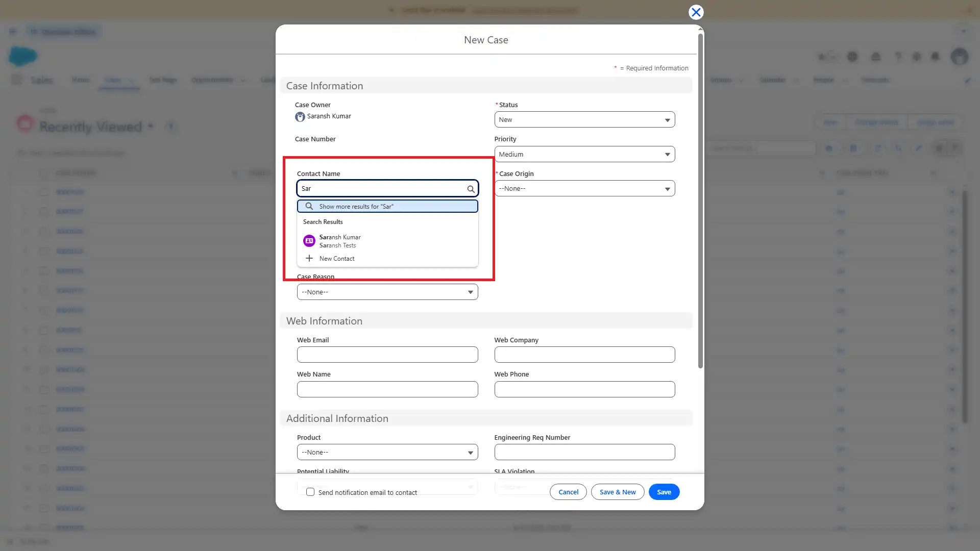Toggle the select-all checkbox in cases list header

click(x=44, y=173)
